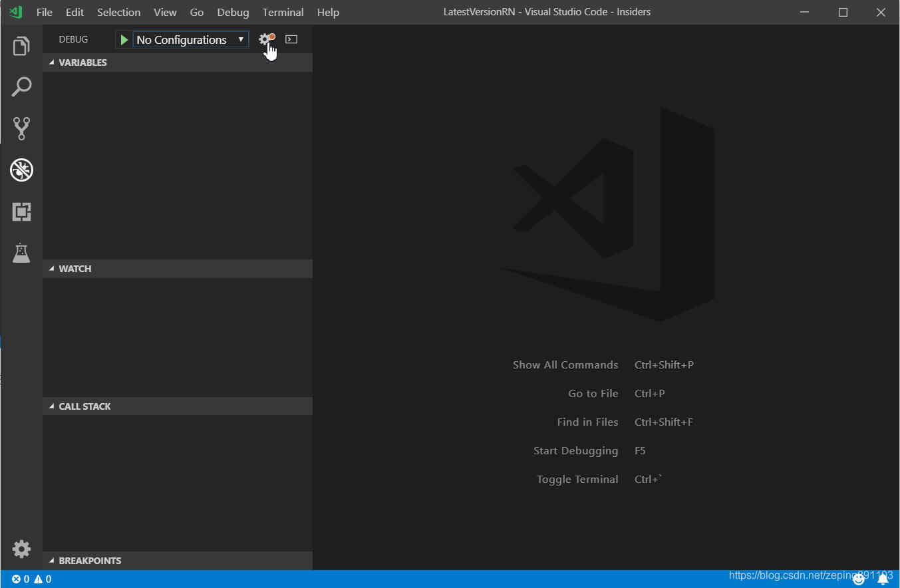Click the F5 shortcut text
This screenshot has height=588, width=900.
pos(640,450)
